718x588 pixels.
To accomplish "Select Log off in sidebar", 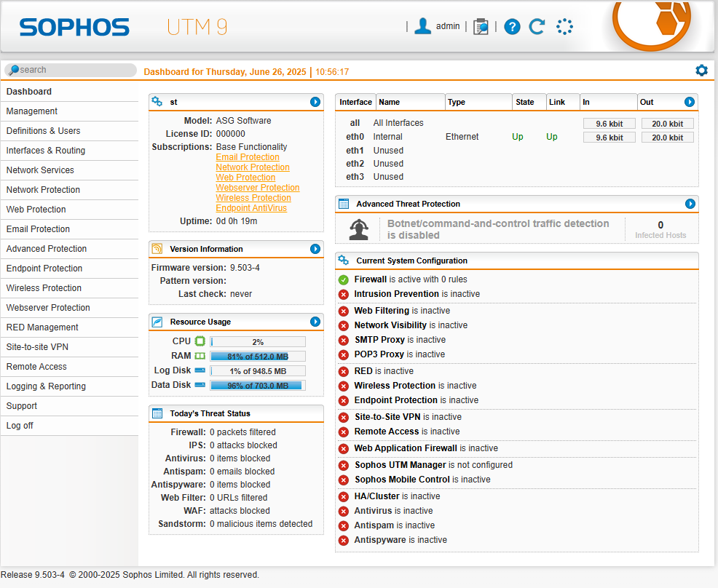I will 70,426.
